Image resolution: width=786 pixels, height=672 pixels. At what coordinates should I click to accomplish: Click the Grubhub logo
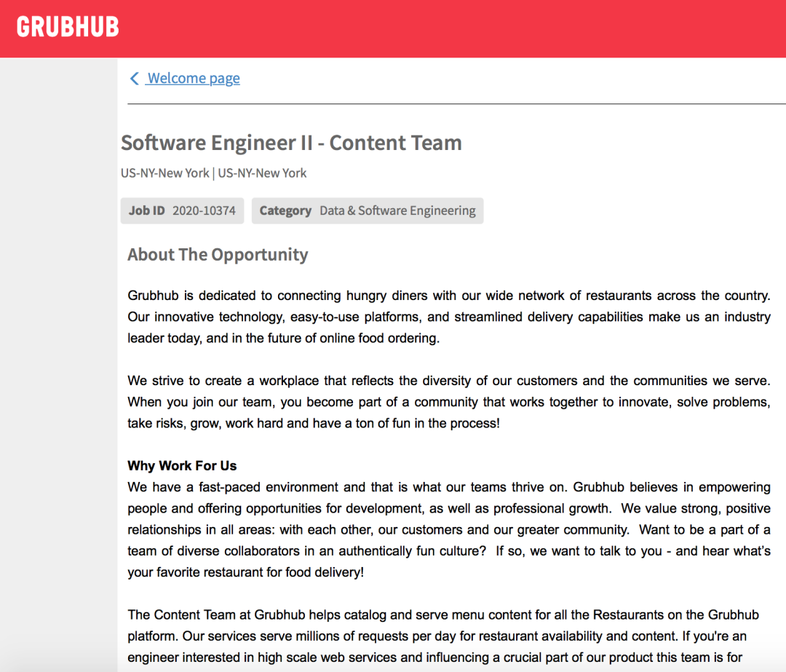(x=68, y=27)
